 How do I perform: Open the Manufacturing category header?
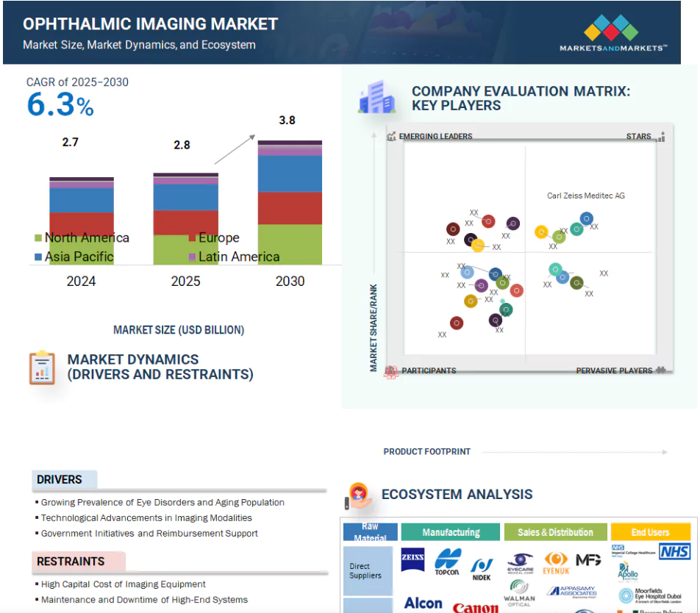[451, 532]
